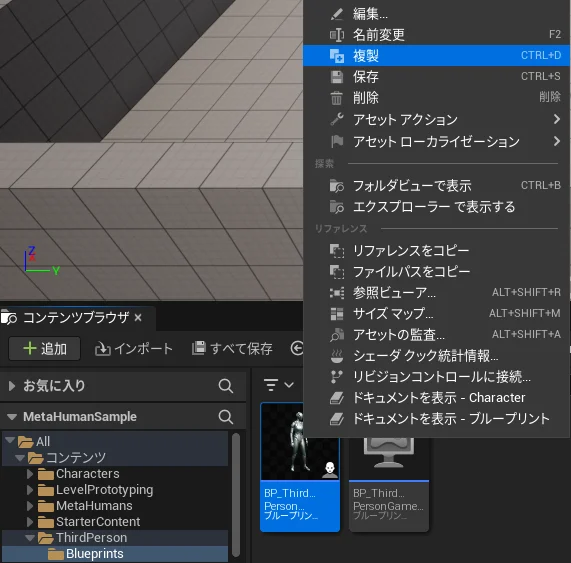This screenshot has height=563, width=571.
Task: Select the StarterContent folder label
Action: tap(98, 521)
